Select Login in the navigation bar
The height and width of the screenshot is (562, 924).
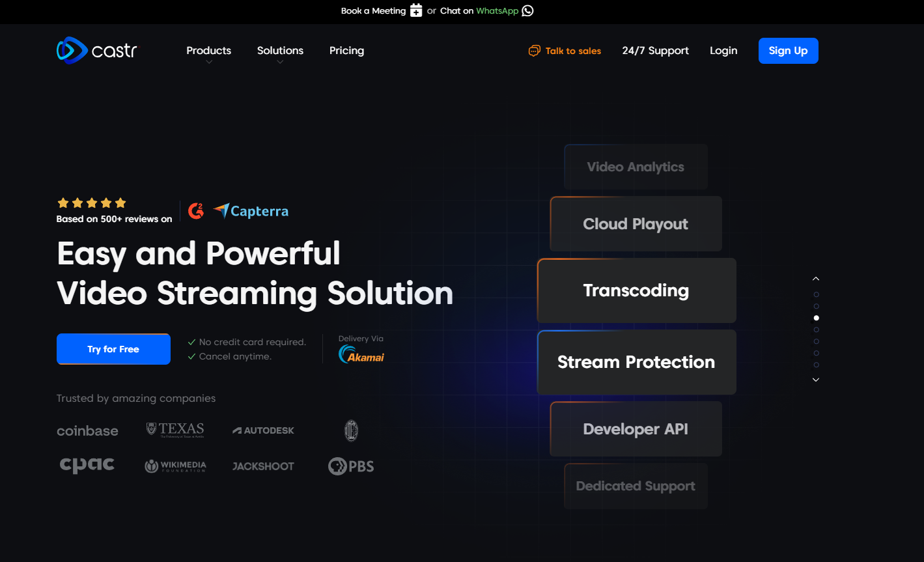(x=723, y=50)
